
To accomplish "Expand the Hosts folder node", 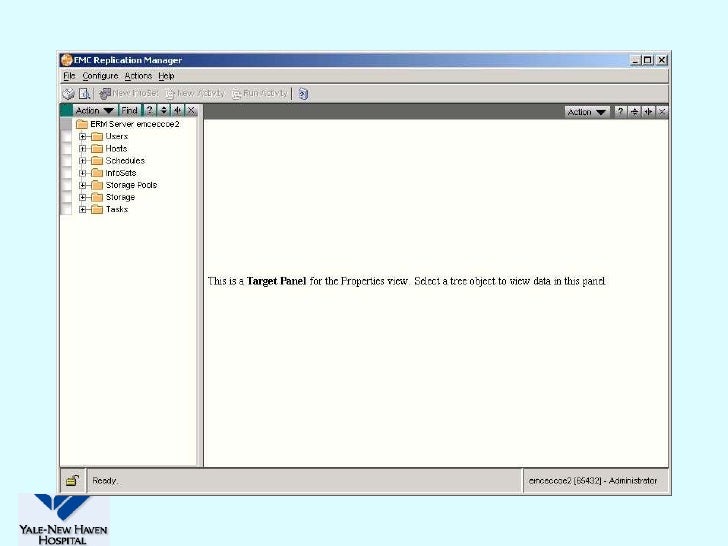I will tap(83, 149).
